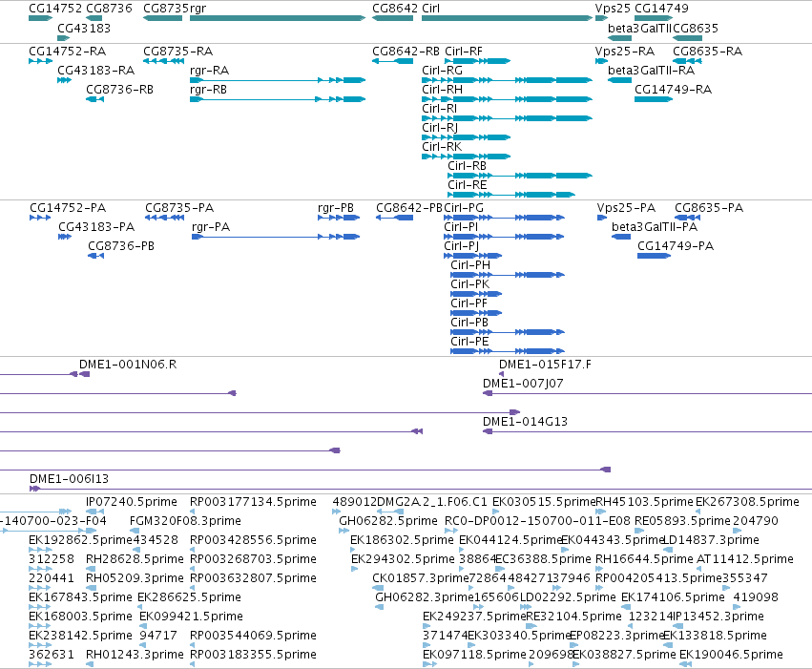Select the rgr-RB transcript label

(x=208, y=90)
